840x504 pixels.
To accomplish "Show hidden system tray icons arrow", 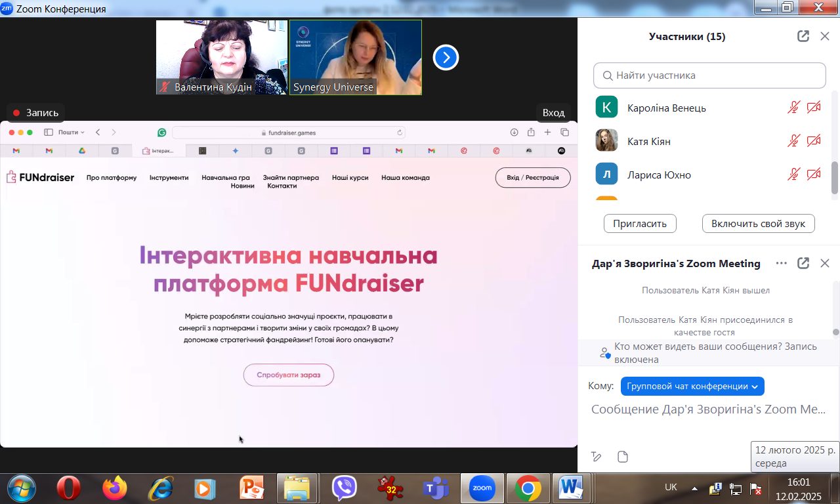I will tap(695, 489).
